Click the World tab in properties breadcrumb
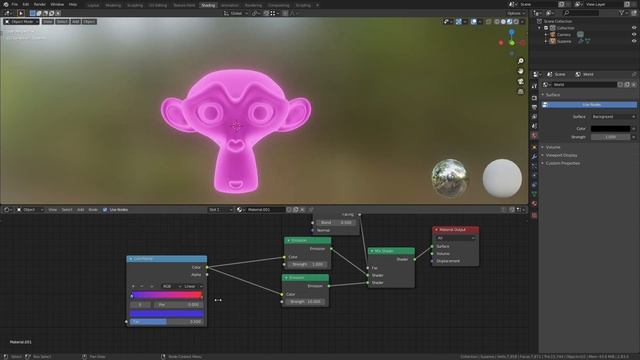This screenshot has width=640, height=360. (584, 74)
